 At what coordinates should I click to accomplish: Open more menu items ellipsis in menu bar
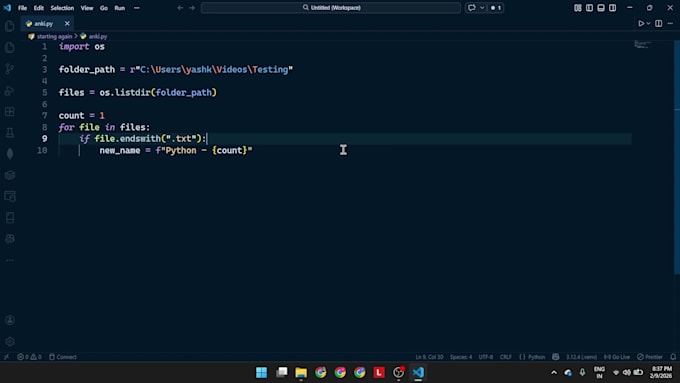pos(137,8)
